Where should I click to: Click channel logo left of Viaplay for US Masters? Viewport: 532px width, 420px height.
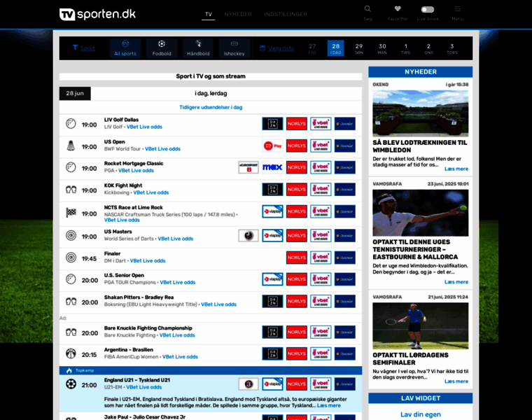[248, 235]
